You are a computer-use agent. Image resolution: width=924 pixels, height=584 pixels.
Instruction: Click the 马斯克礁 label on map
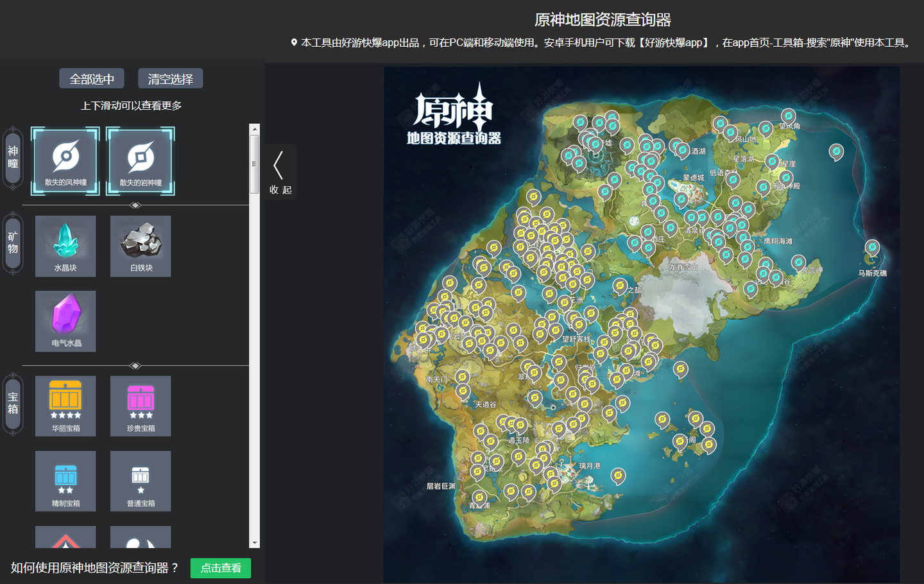(873, 273)
